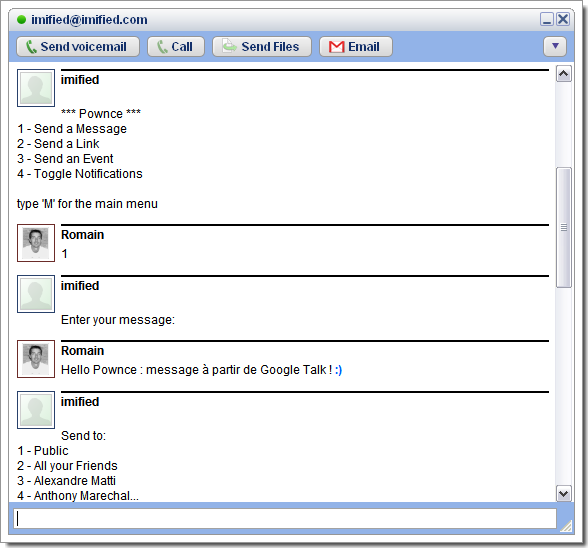The width and height of the screenshot is (588, 548).
Task: Click the '*** Pownce ***' heading text
Action: pos(101,113)
